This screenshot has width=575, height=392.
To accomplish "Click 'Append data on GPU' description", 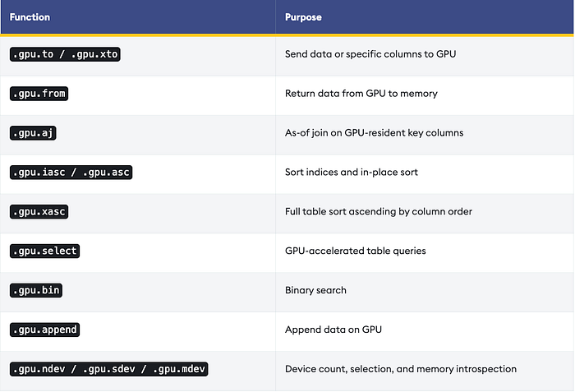I will 333,330.
